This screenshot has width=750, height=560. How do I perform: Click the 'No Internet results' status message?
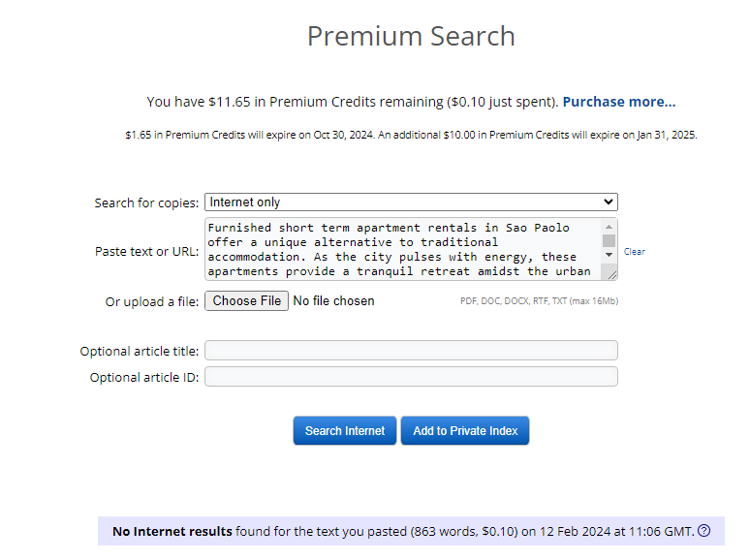pos(402,531)
